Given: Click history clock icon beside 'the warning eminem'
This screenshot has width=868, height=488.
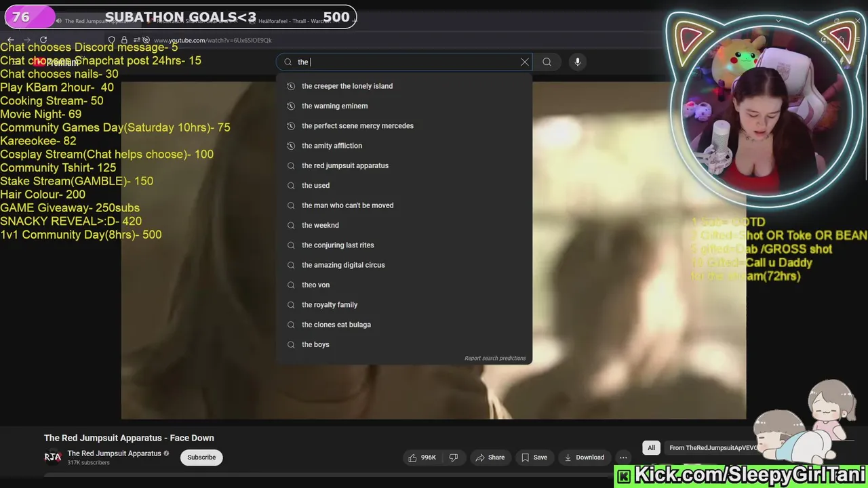Looking at the screenshot, I should 291,106.
